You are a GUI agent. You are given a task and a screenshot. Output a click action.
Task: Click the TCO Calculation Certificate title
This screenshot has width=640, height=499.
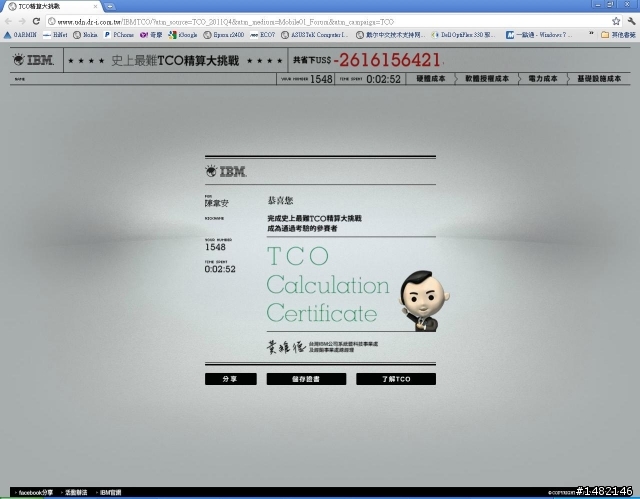tap(328, 284)
